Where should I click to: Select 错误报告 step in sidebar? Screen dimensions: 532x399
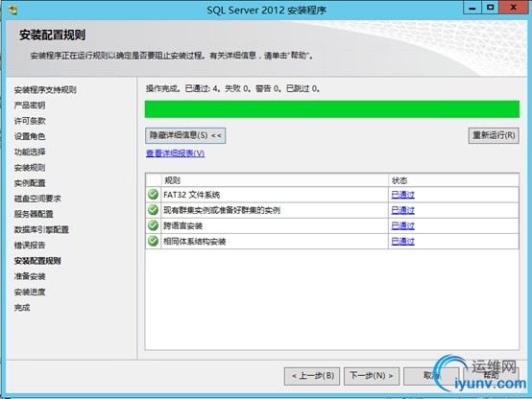click(x=30, y=246)
